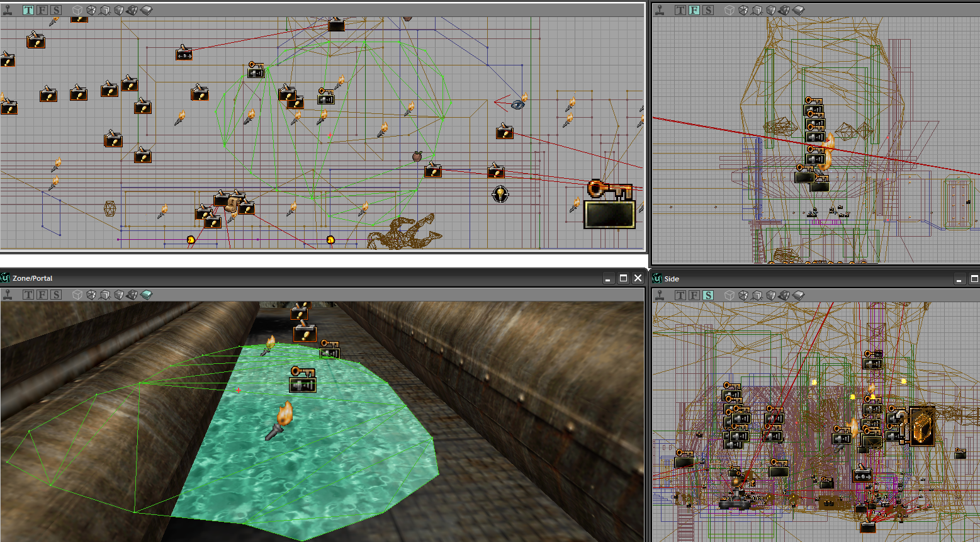The width and height of the screenshot is (980, 542).
Task: Toggle realtime preview joystick in Side viewport
Action: click(660, 295)
